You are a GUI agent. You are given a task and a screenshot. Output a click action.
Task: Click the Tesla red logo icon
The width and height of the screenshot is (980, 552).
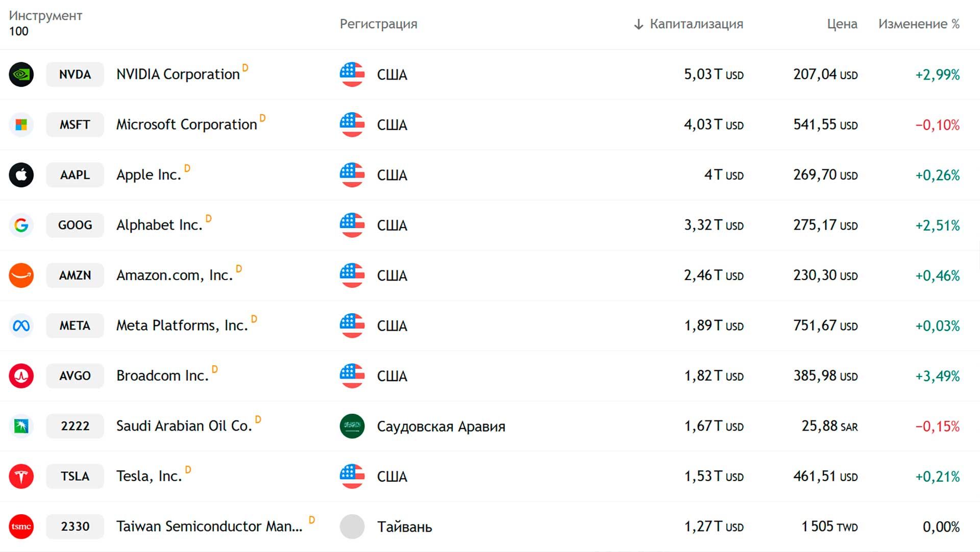21,476
